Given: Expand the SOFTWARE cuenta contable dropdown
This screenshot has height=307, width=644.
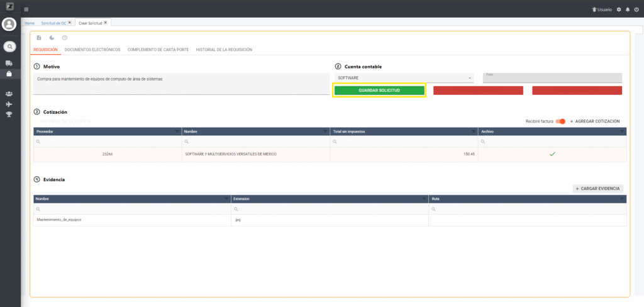Looking at the screenshot, I should (x=470, y=78).
